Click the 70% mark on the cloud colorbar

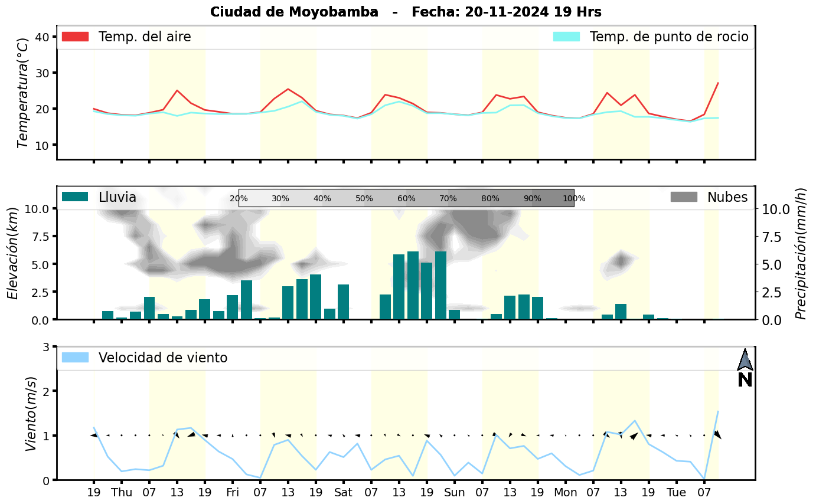click(448, 198)
